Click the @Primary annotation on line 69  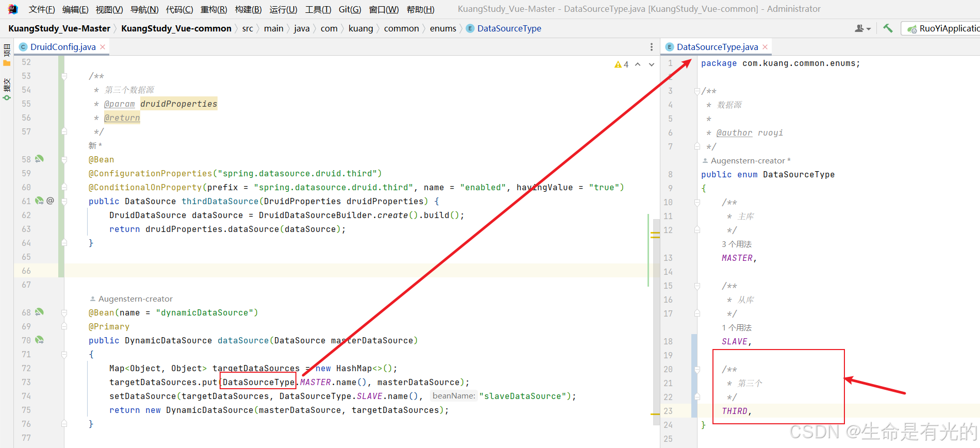pos(109,326)
